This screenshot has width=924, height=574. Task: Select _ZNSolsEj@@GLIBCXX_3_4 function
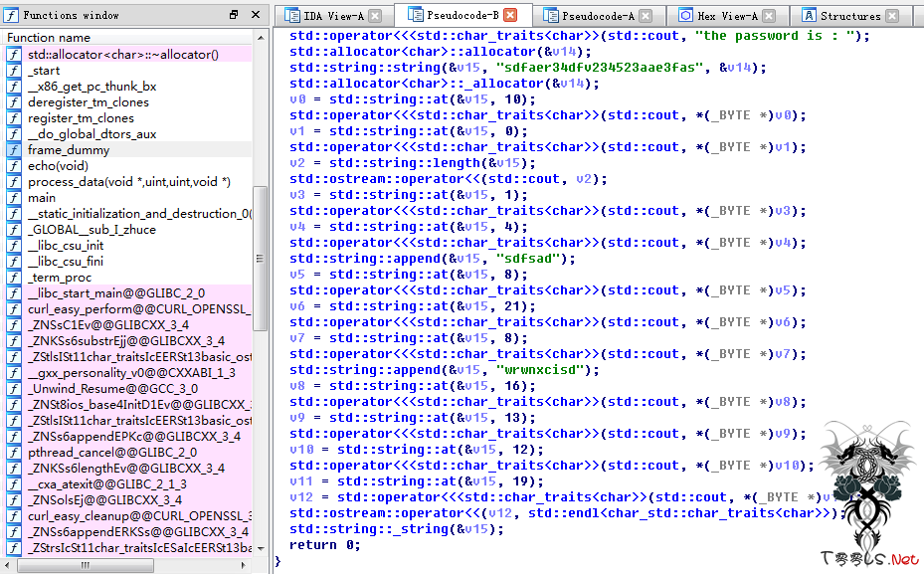pos(128,499)
